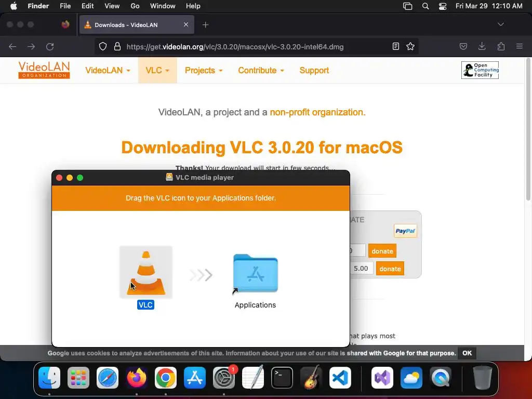Image resolution: width=532 pixels, height=399 pixels.
Task: Open the Edit menu
Action: click(x=87, y=6)
